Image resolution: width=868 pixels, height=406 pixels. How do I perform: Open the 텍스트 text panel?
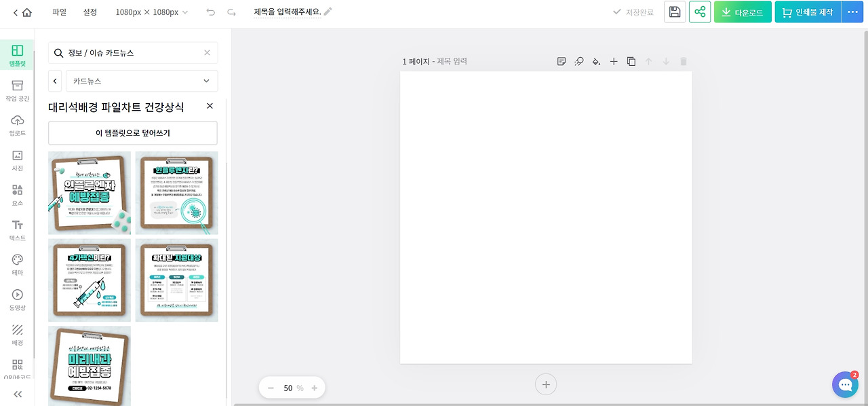pyautogui.click(x=18, y=230)
